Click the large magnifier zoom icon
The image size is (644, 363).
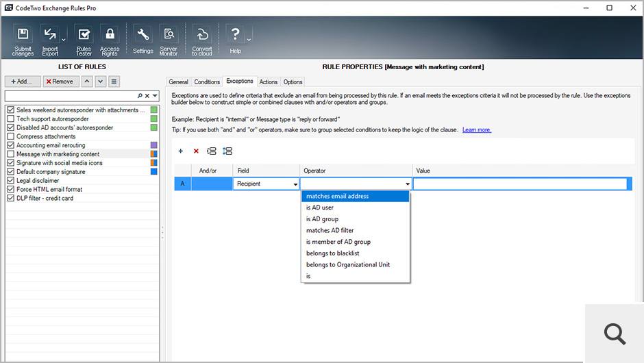615,334
